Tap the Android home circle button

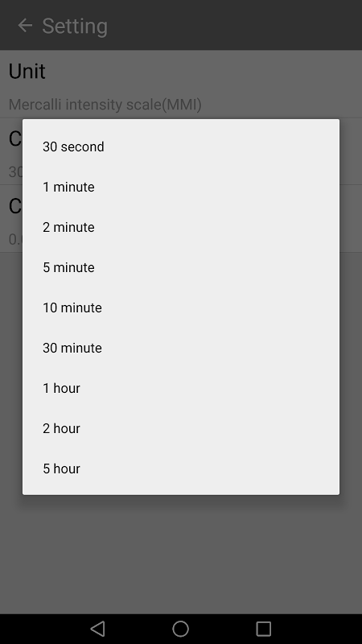pyautogui.click(x=180, y=629)
